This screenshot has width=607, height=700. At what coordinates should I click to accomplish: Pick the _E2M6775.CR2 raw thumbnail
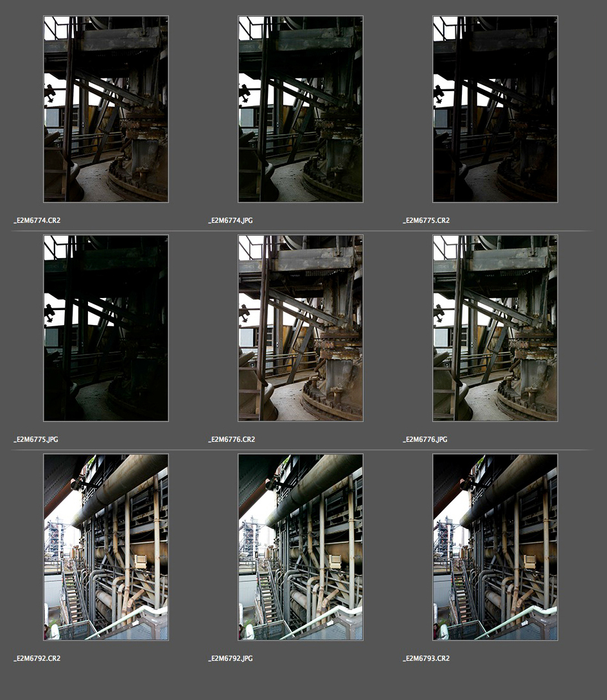point(495,109)
